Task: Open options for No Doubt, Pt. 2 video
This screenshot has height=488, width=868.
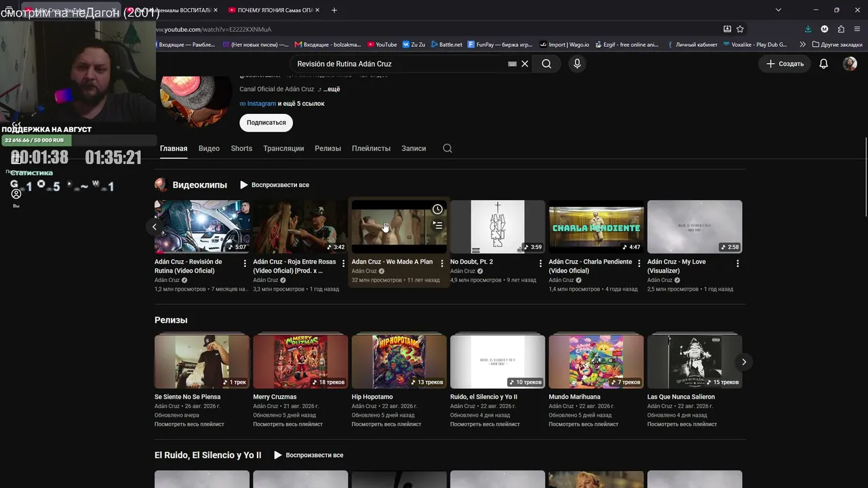Action: pyautogui.click(x=540, y=263)
